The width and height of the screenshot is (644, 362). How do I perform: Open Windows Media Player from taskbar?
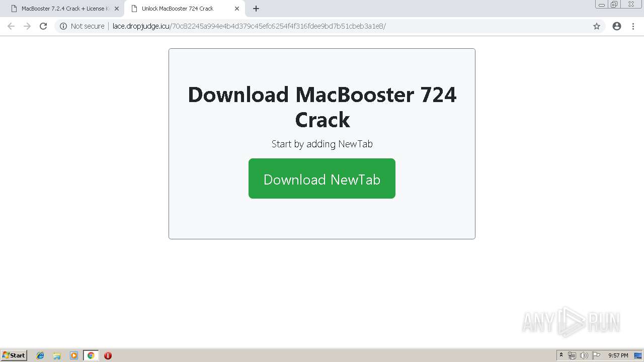[x=74, y=355]
